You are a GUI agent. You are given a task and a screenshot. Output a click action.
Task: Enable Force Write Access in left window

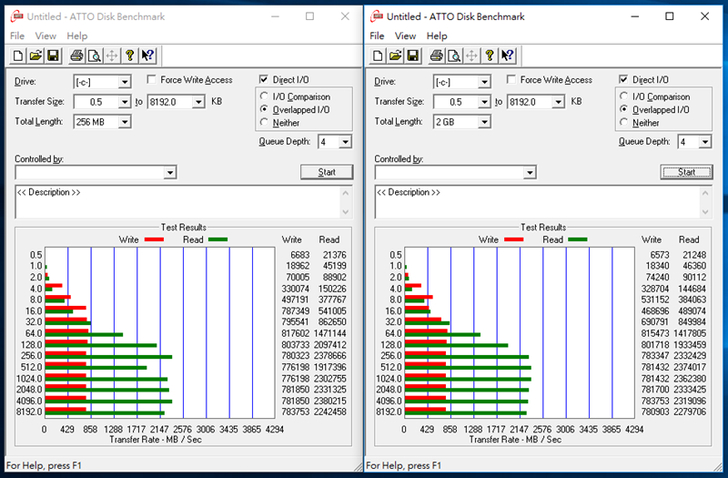tap(153, 80)
